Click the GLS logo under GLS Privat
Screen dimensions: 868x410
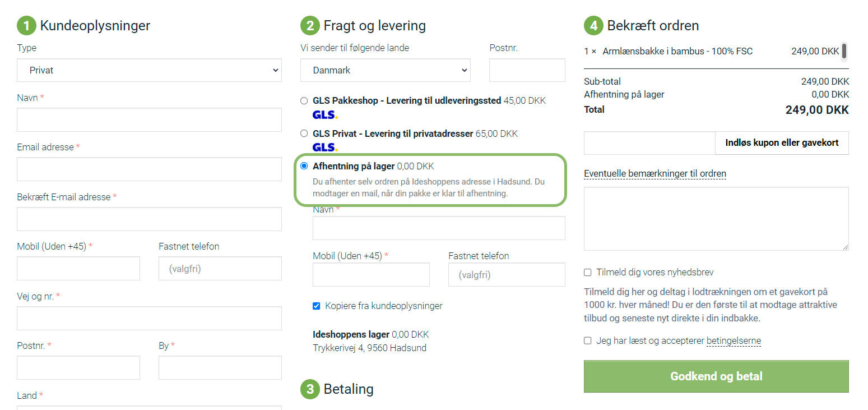[325, 148]
